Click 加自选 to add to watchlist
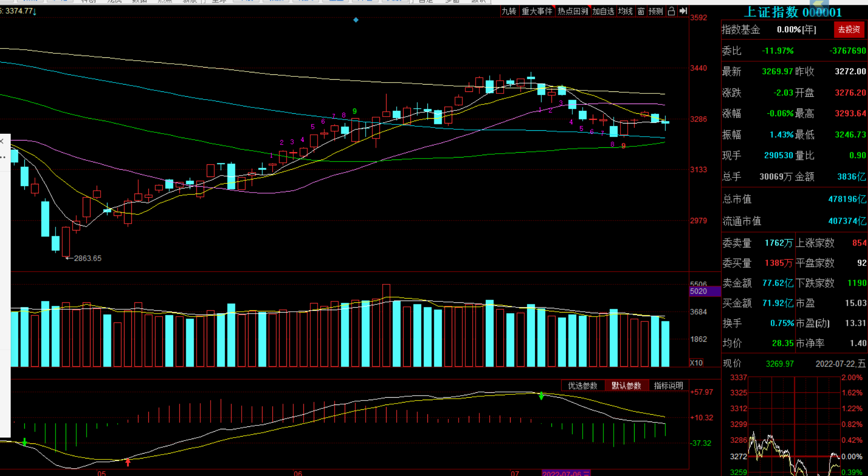This screenshot has height=476, width=868. [x=603, y=11]
